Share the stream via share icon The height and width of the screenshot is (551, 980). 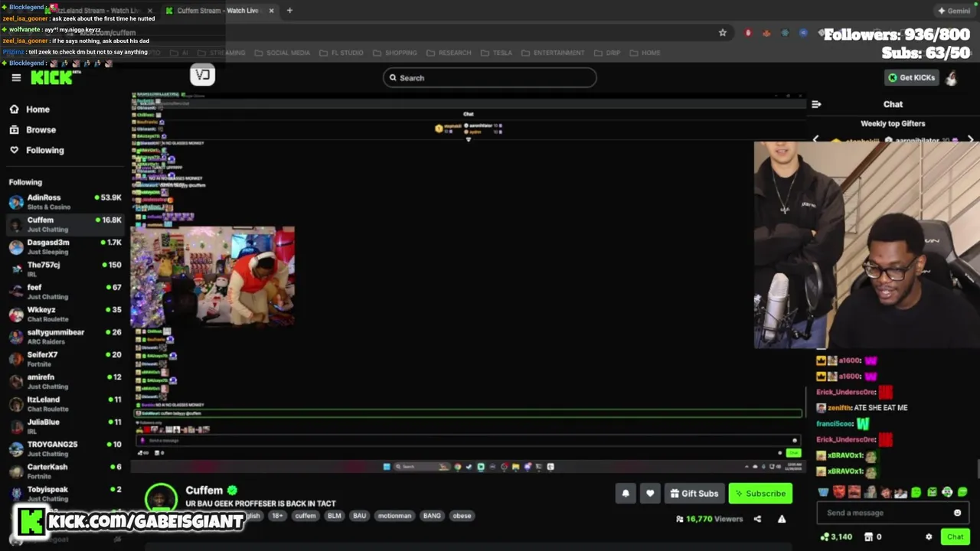pyautogui.click(x=757, y=519)
